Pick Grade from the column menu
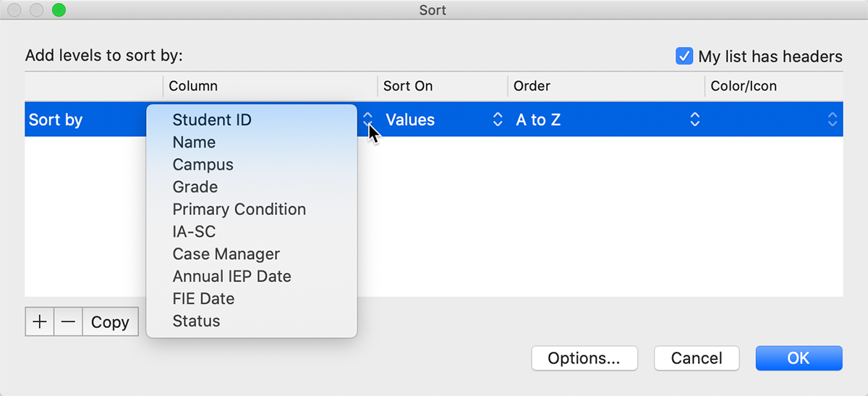 (195, 187)
